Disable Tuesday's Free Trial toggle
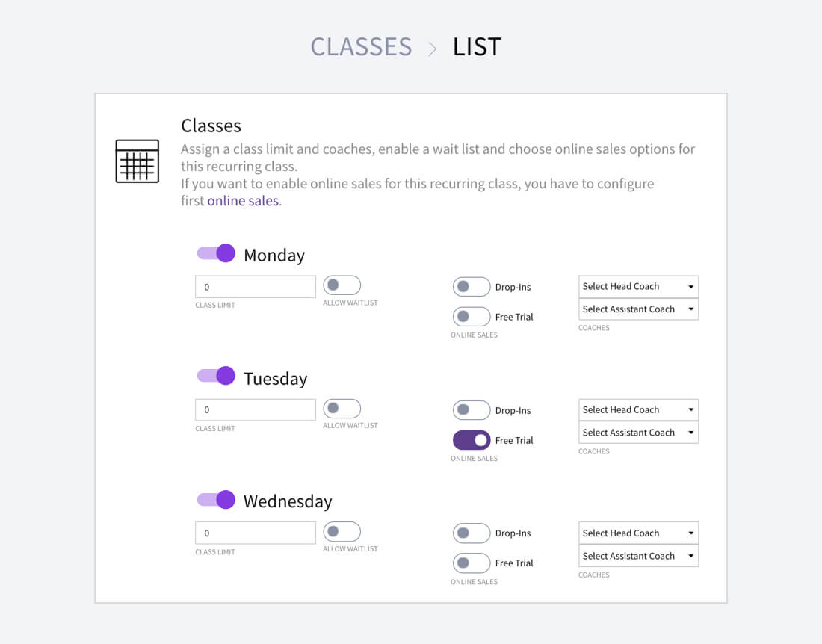The width and height of the screenshot is (822, 644). tap(472, 440)
